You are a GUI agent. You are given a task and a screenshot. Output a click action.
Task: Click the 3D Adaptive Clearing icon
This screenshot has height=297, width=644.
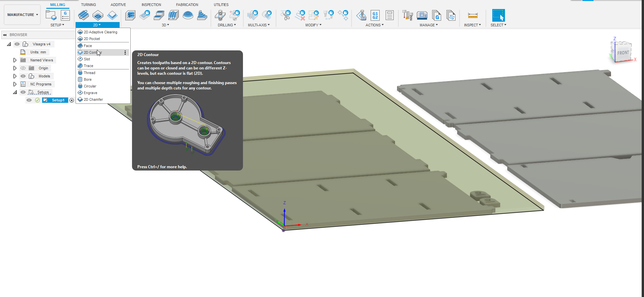[x=130, y=15]
